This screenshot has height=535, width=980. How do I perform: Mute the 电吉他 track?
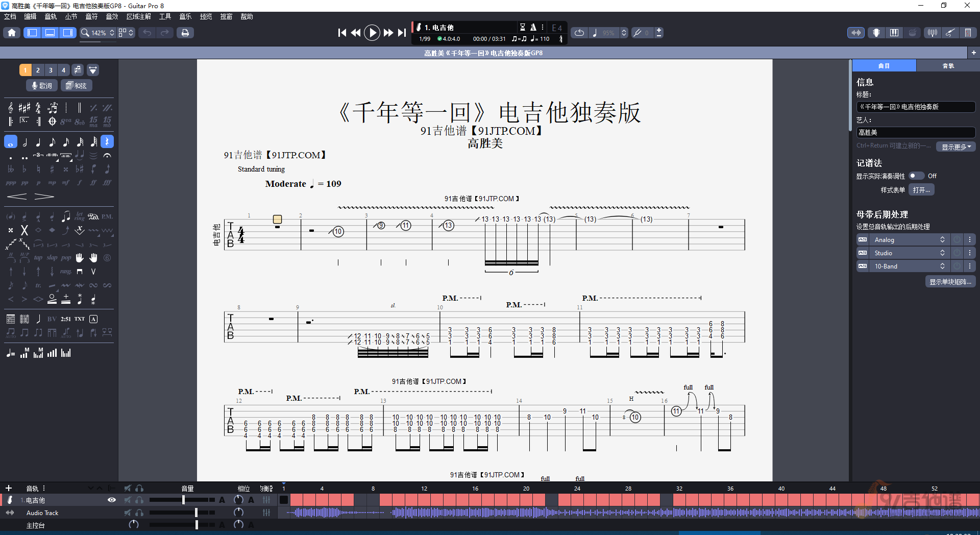(x=128, y=500)
